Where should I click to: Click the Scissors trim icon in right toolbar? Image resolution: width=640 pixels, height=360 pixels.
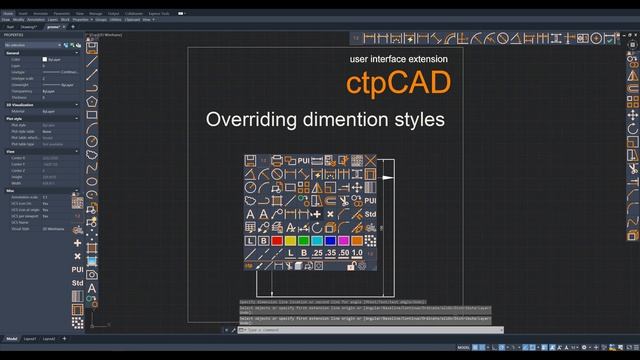(x=633, y=169)
